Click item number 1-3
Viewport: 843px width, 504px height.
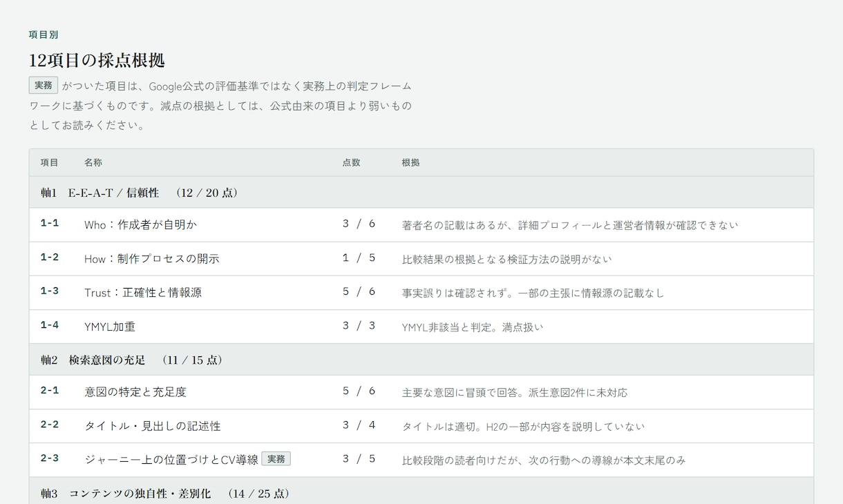click(x=50, y=291)
